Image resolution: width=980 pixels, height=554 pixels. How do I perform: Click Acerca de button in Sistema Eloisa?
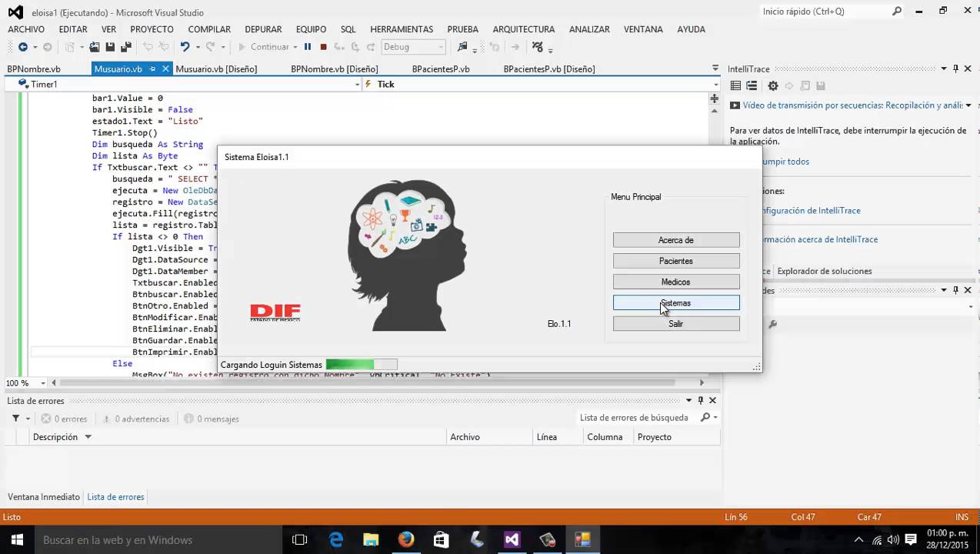tap(676, 240)
